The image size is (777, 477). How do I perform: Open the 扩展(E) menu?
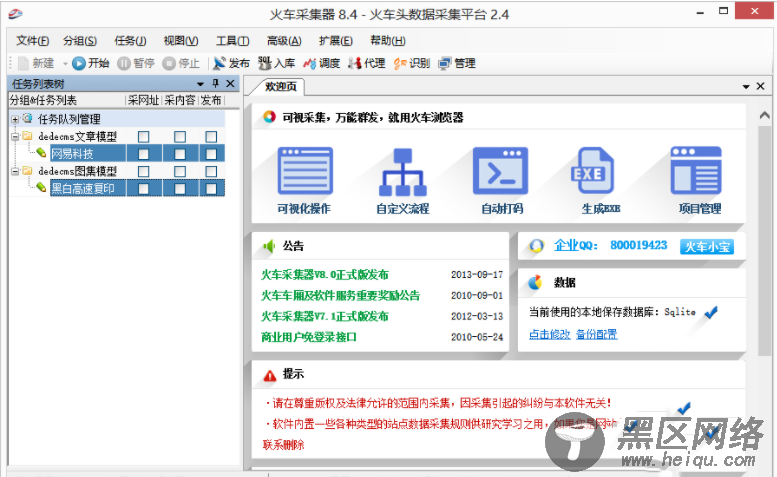click(x=335, y=41)
